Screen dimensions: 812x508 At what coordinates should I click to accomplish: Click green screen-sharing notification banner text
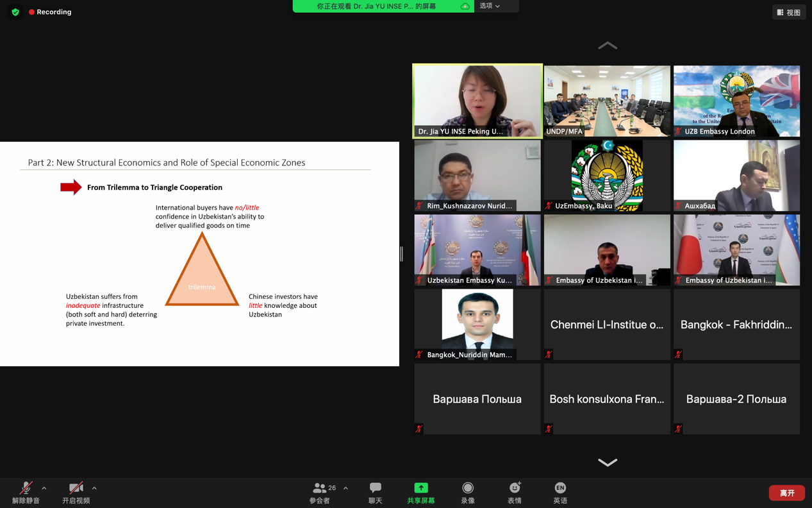click(376, 6)
